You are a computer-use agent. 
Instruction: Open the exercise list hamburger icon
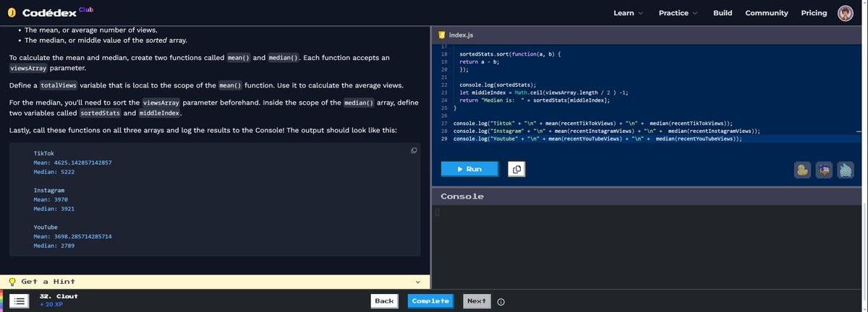tap(20, 301)
